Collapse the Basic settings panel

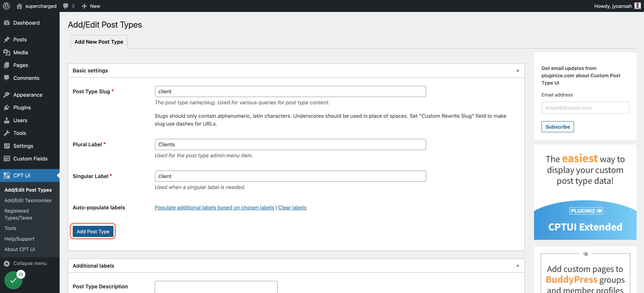point(518,71)
